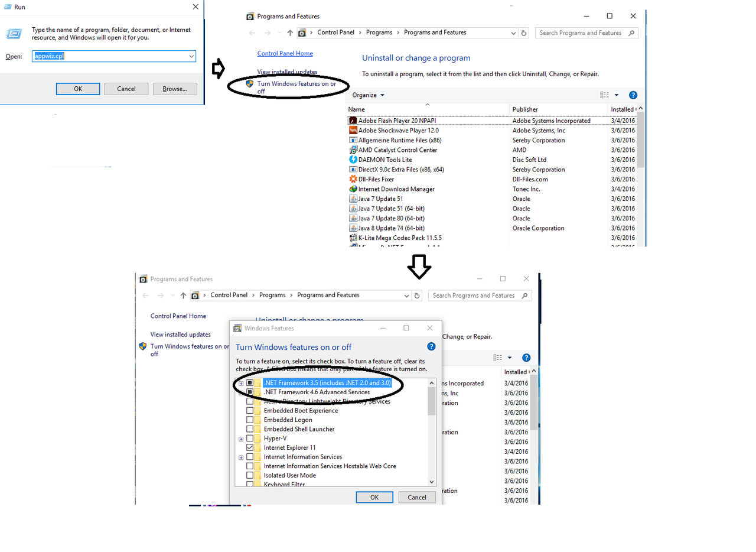The height and width of the screenshot is (552, 756).
Task: Toggle .NET Framework 3.5 checkbox
Action: pyautogui.click(x=250, y=383)
